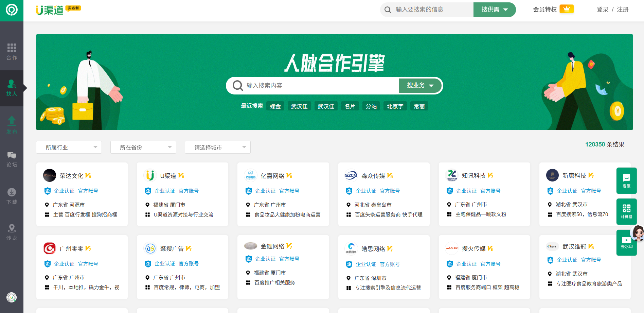Click the 新唐科技 company avatar

tap(552, 175)
